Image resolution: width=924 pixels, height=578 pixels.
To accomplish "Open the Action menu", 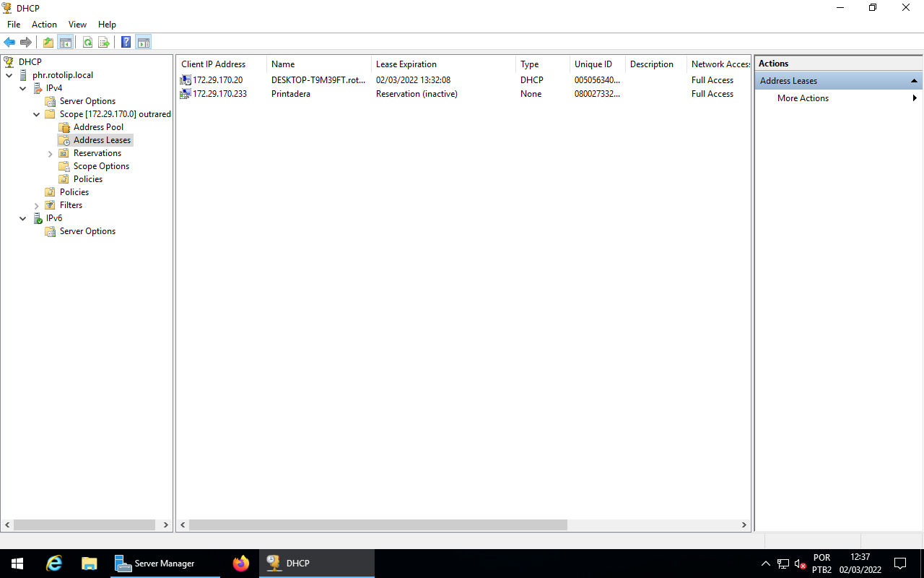I will (x=44, y=24).
